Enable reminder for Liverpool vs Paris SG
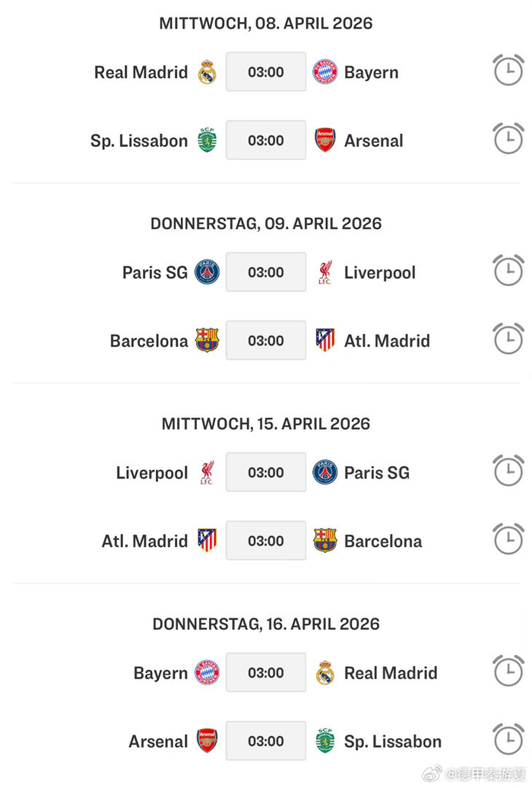 click(x=508, y=470)
